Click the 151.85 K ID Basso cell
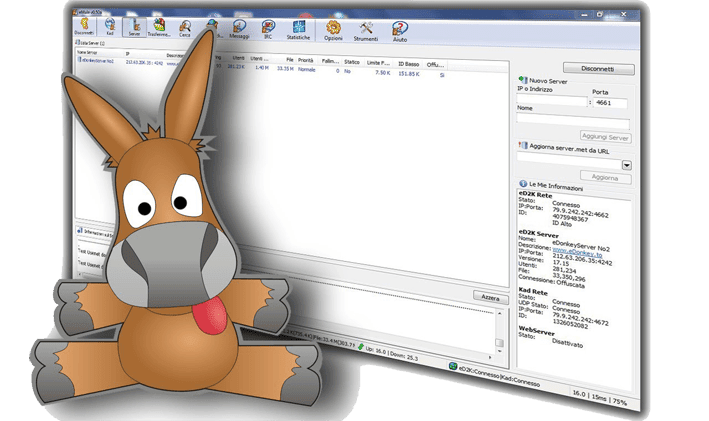709x421 pixels. pyautogui.click(x=409, y=73)
